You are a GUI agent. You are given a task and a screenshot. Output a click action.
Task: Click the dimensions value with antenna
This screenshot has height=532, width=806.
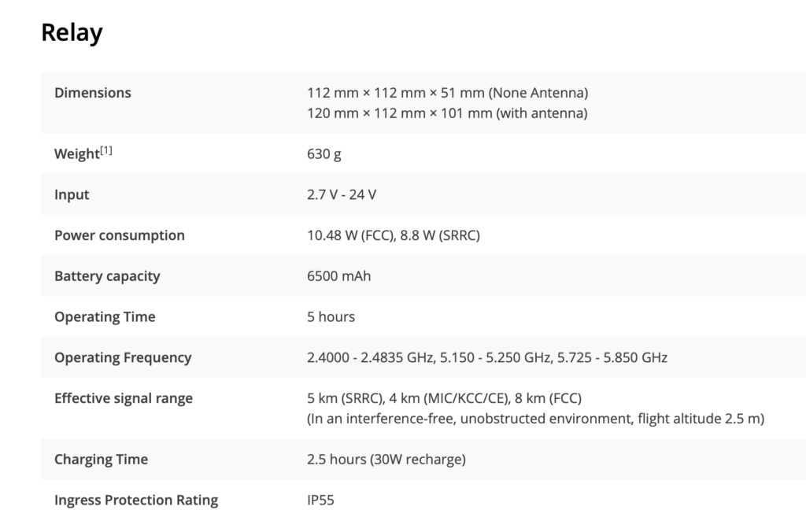click(447, 113)
